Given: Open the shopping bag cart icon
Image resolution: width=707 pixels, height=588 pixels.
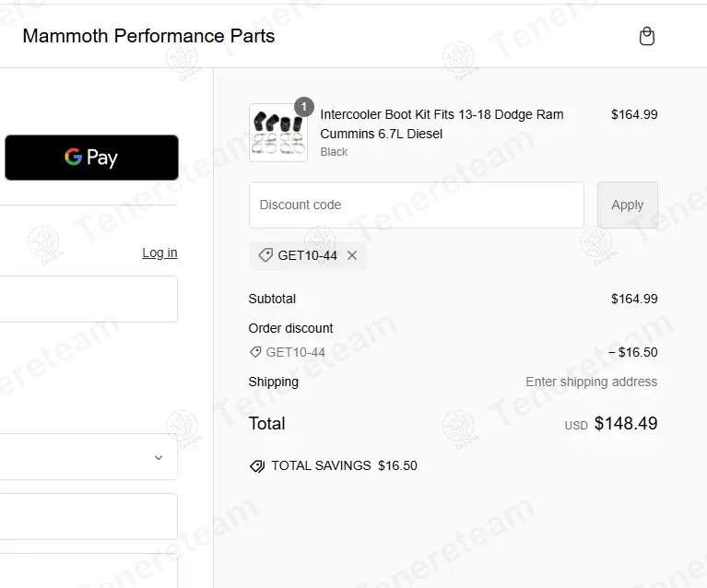Looking at the screenshot, I should (x=647, y=37).
